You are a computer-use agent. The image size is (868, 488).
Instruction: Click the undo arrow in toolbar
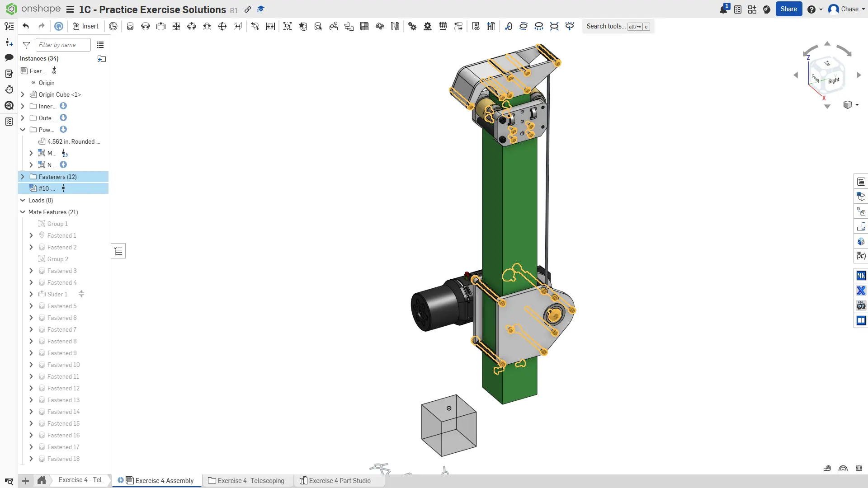pos(26,26)
